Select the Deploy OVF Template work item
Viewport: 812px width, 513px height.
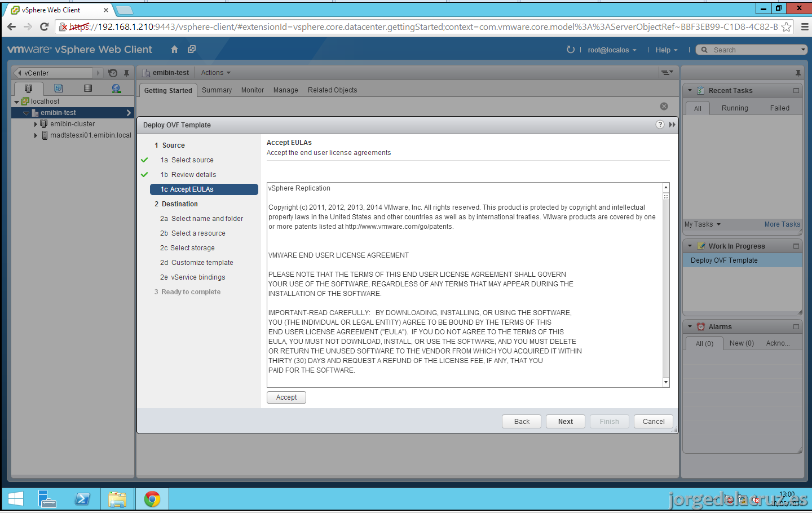[743, 260]
